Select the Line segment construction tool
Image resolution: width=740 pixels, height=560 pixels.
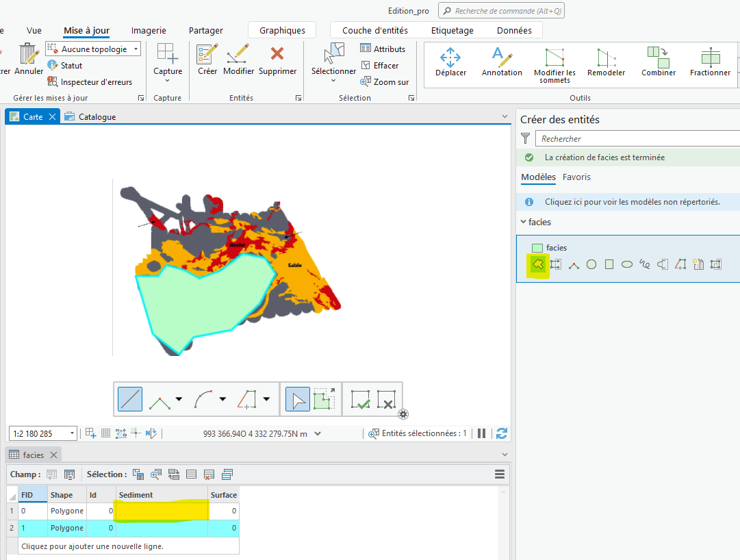coord(130,399)
